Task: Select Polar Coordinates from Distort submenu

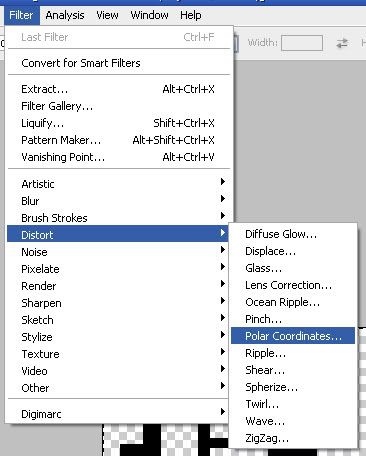Action: point(293,336)
